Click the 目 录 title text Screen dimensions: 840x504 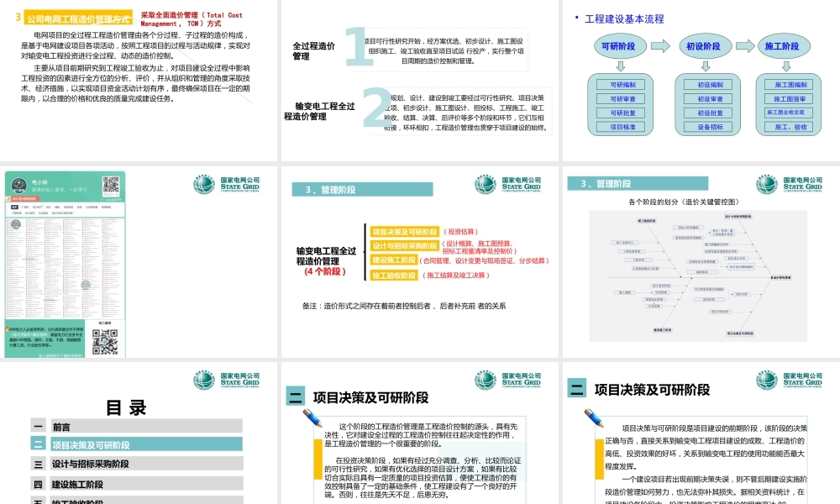point(126,406)
